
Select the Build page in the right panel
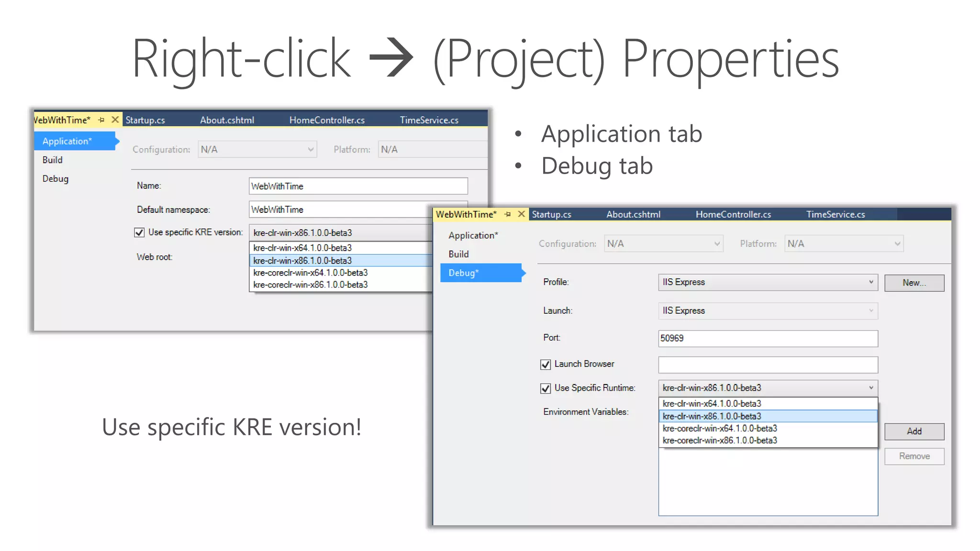click(x=458, y=254)
